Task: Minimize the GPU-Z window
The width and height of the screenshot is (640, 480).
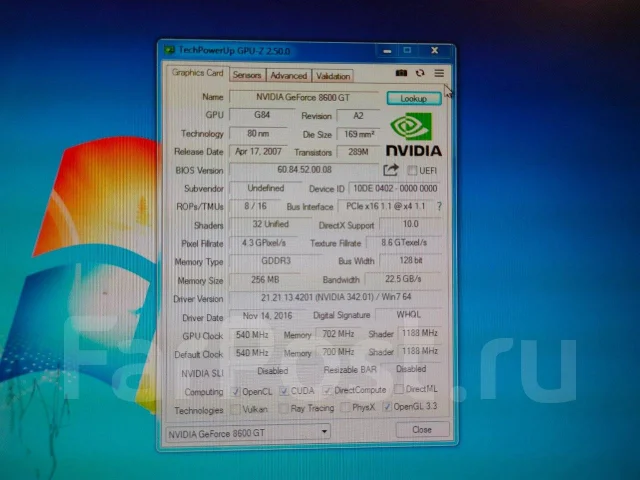Action: pos(387,51)
